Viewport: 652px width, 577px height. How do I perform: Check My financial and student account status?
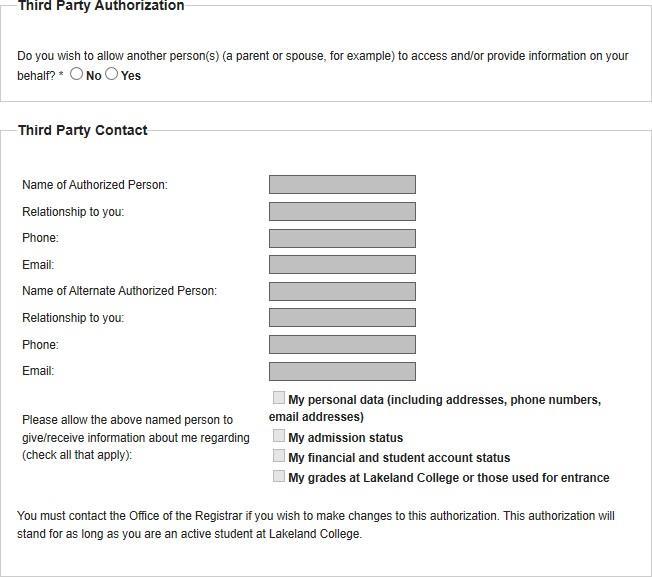[279, 456]
